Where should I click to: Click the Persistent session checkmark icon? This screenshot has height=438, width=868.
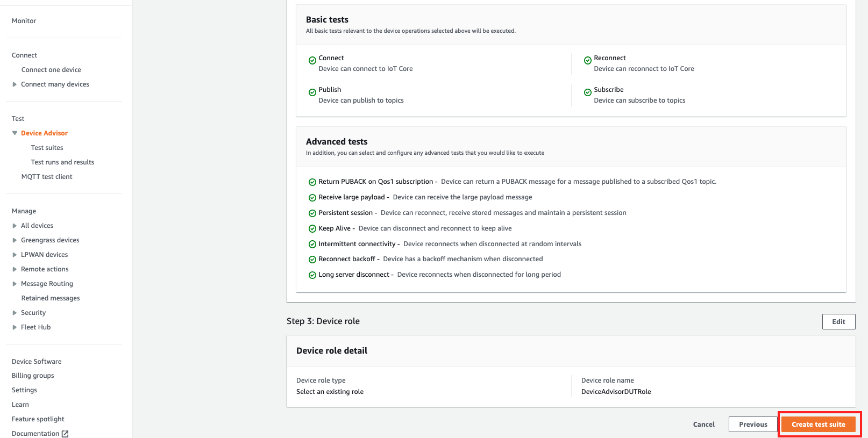312,213
